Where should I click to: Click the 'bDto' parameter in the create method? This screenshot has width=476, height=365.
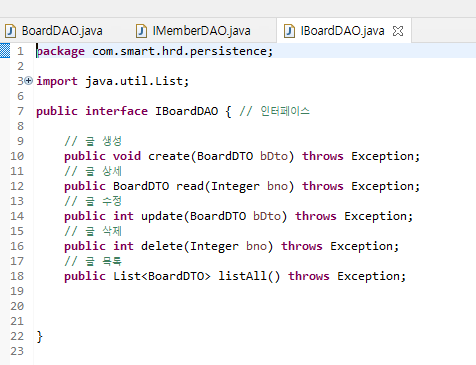pos(274,156)
